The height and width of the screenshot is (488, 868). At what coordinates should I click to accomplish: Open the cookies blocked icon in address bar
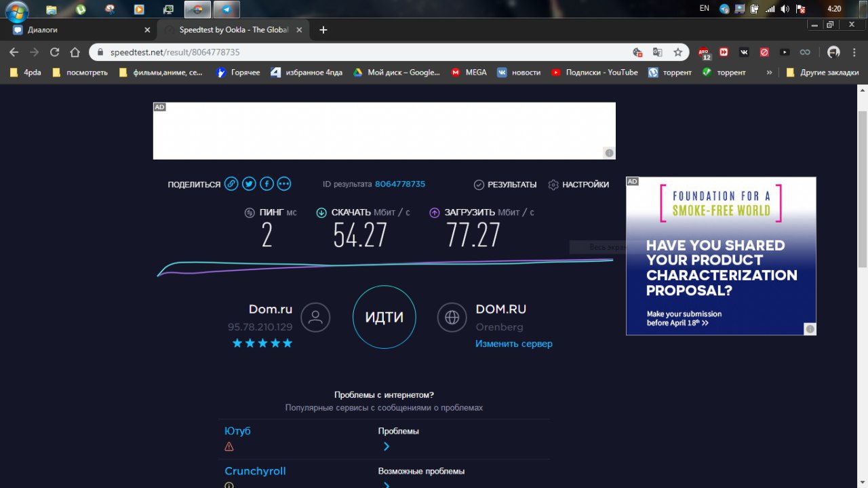(x=637, y=52)
